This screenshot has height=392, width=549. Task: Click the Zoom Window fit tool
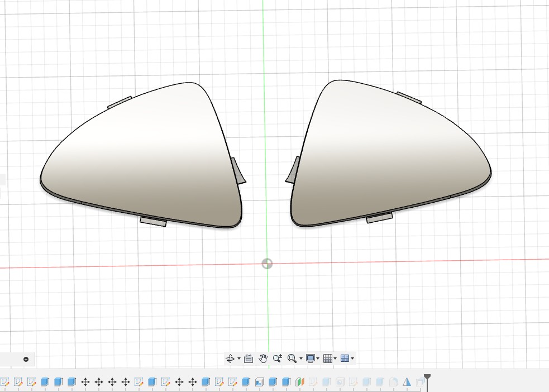[292, 358]
